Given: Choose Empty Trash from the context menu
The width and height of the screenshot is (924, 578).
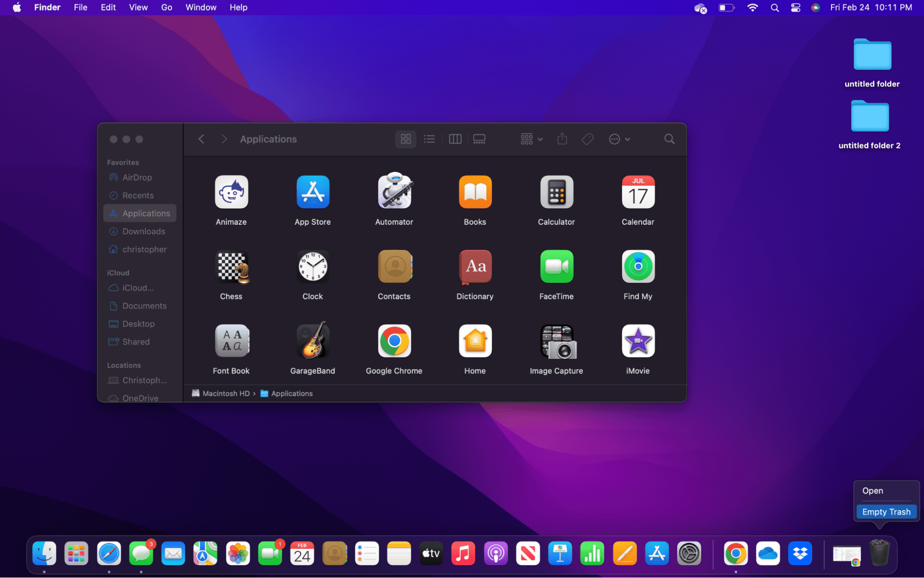Looking at the screenshot, I should pyautogui.click(x=886, y=512).
